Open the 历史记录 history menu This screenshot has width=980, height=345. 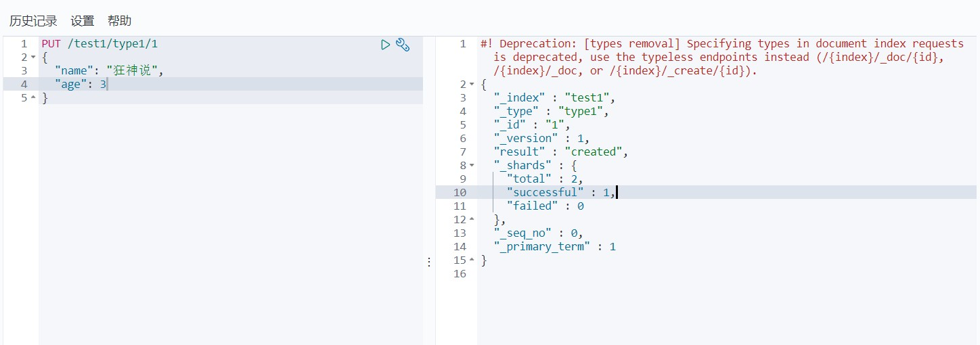pyautogui.click(x=33, y=21)
